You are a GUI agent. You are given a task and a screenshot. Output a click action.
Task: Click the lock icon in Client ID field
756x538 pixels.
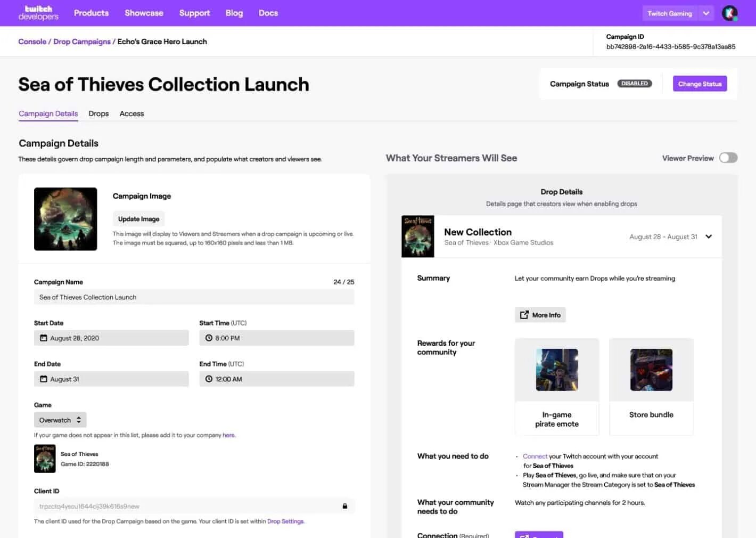tap(344, 506)
